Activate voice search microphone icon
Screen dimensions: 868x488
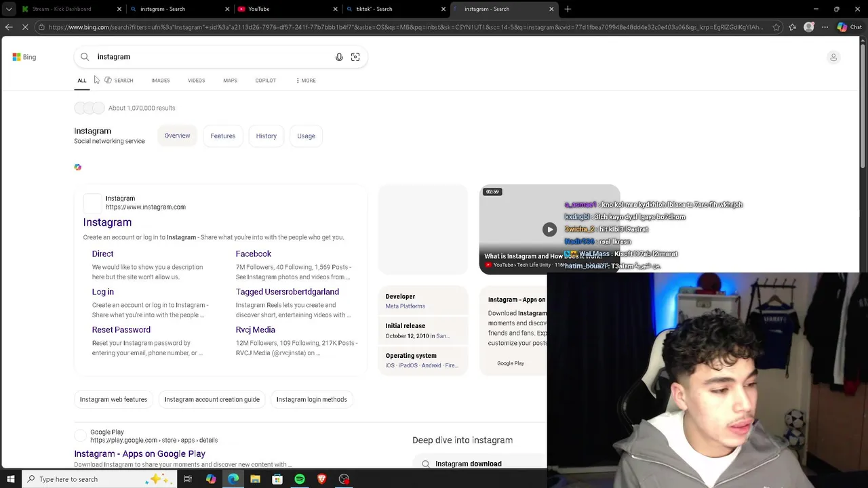339,57
